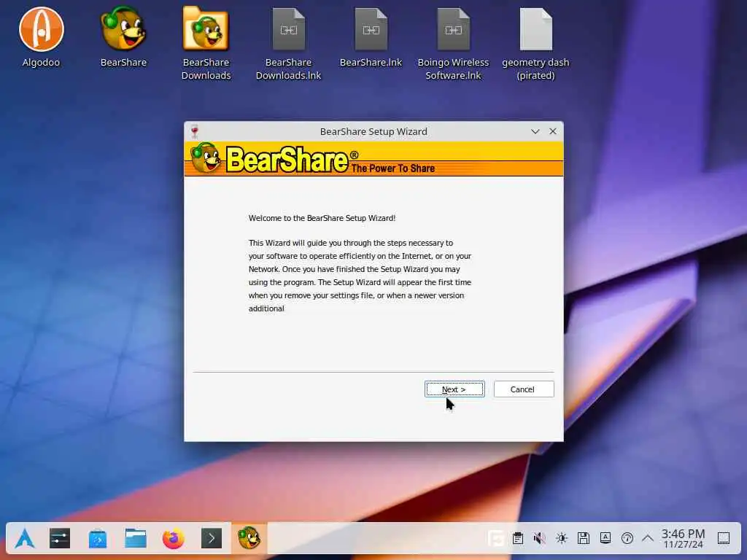
Task: Expand hidden system tray icons
Action: click(648, 539)
